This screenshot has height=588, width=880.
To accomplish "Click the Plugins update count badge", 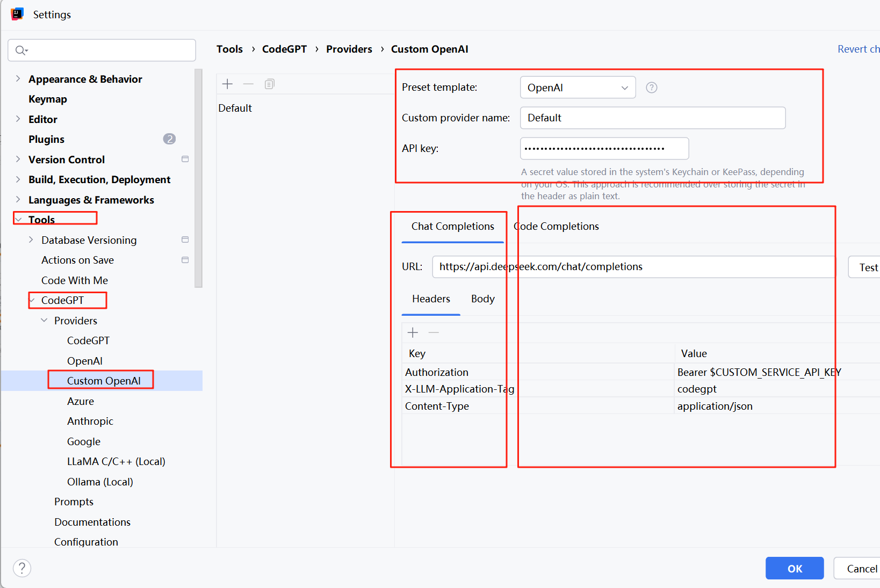I will click(x=169, y=139).
